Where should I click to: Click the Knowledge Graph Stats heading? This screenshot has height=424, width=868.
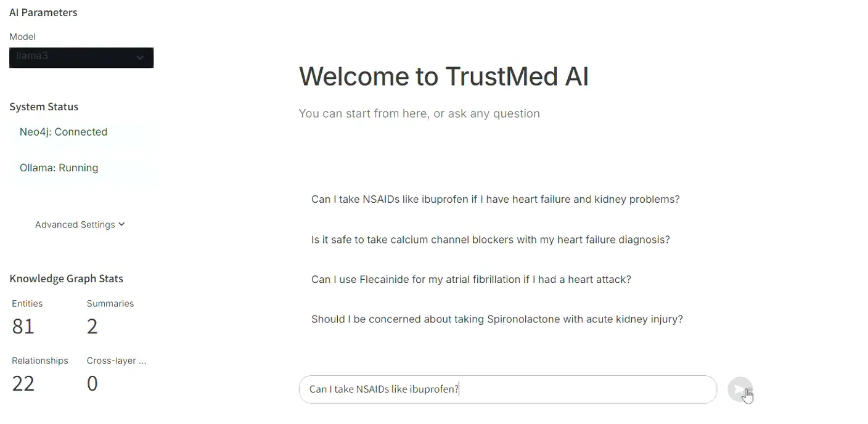pyautogui.click(x=66, y=279)
